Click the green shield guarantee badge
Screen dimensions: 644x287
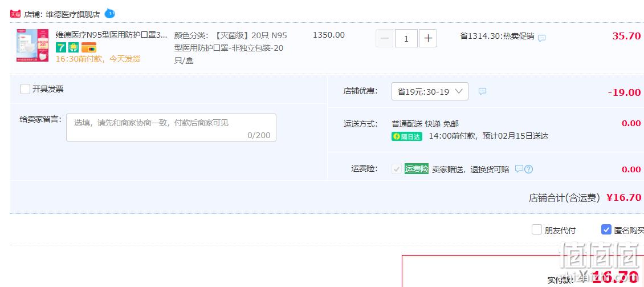click(74, 47)
